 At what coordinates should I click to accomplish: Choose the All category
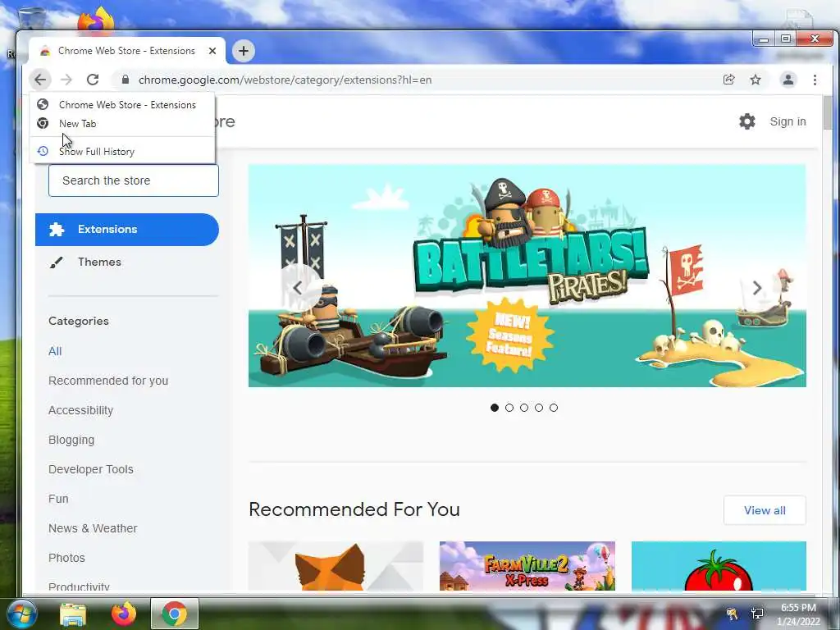pyautogui.click(x=55, y=351)
